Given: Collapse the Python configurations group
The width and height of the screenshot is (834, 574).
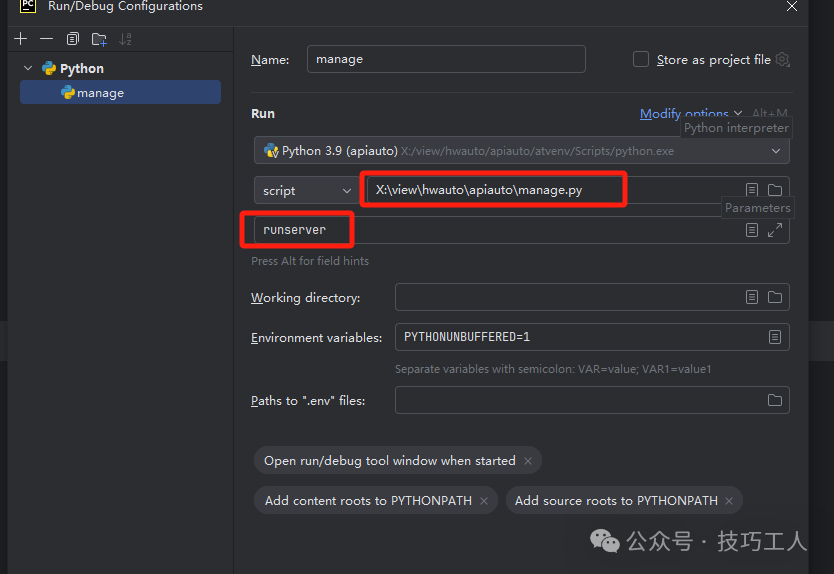Looking at the screenshot, I should tap(28, 68).
